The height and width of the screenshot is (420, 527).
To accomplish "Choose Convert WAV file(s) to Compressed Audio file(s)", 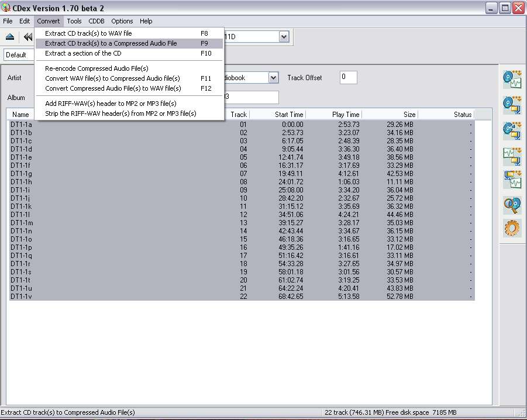I will [129, 78].
